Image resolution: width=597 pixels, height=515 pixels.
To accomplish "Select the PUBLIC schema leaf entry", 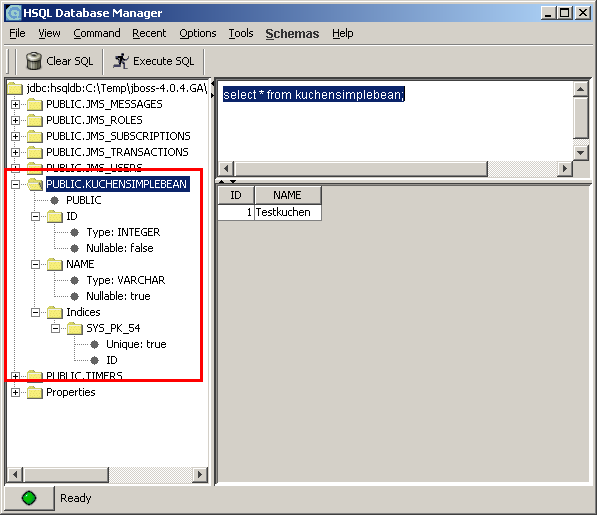I will 84,200.
